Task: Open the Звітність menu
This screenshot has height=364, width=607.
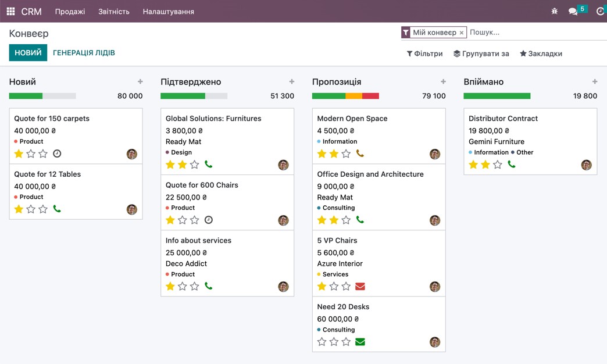Action: pos(113,10)
